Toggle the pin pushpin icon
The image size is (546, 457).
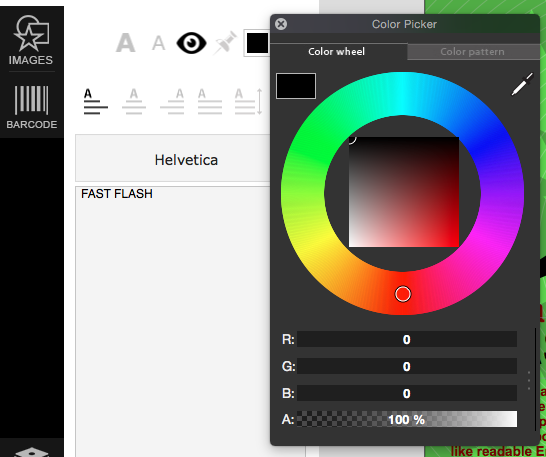click(x=225, y=43)
